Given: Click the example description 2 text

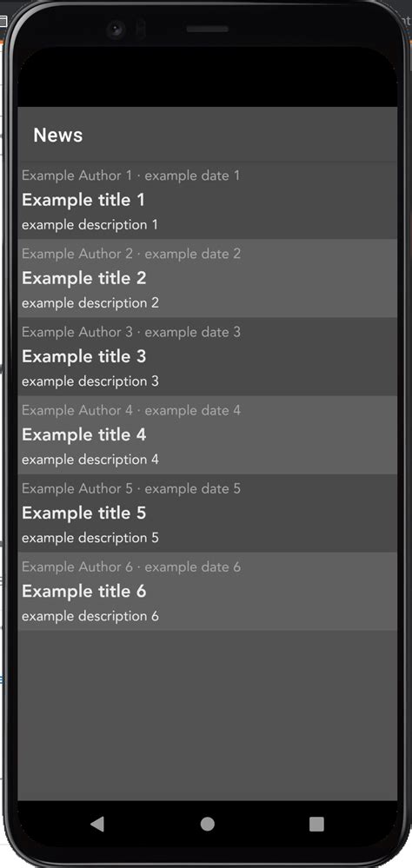Looking at the screenshot, I should [90, 303].
